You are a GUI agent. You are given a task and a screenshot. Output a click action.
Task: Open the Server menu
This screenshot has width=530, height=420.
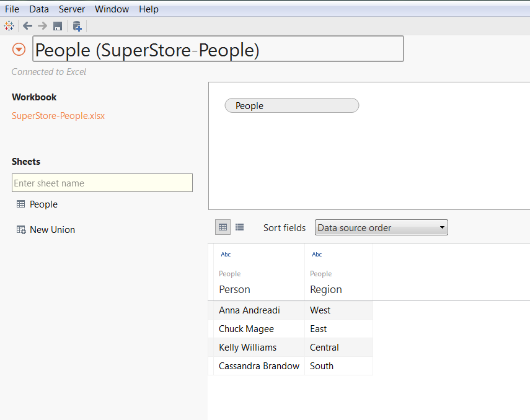(72, 9)
